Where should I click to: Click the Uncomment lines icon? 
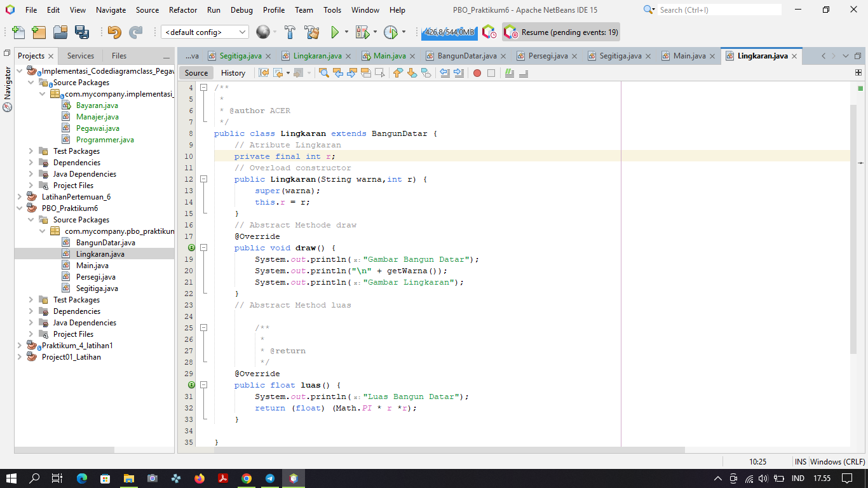[524, 73]
